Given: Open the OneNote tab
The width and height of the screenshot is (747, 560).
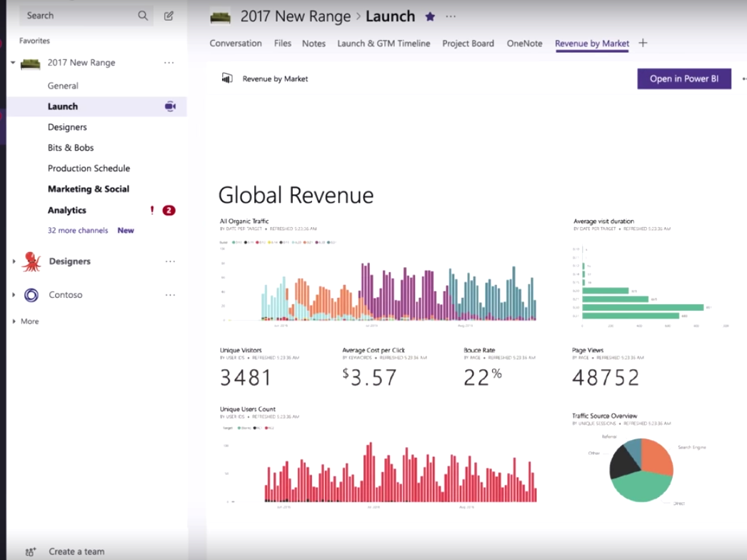Looking at the screenshot, I should click(524, 44).
